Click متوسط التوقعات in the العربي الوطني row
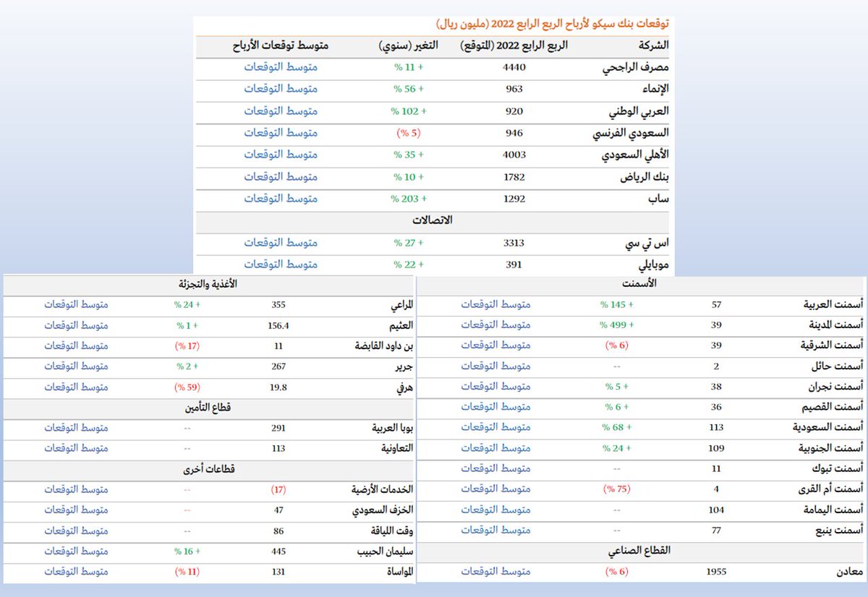 pos(281,111)
